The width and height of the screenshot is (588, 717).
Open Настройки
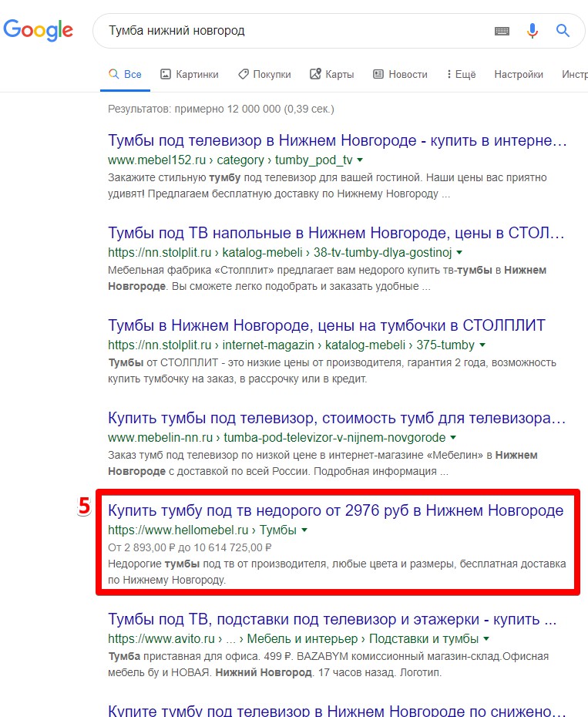pyautogui.click(x=519, y=74)
